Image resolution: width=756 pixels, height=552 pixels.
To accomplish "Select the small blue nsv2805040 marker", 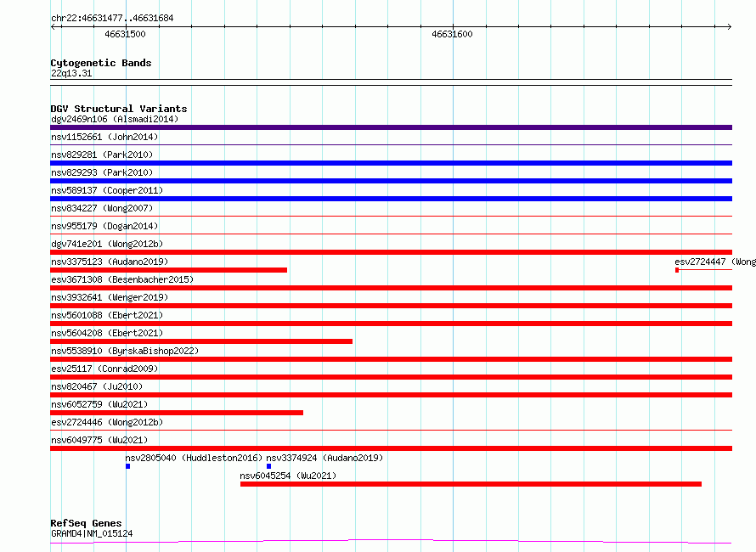I will [127, 466].
